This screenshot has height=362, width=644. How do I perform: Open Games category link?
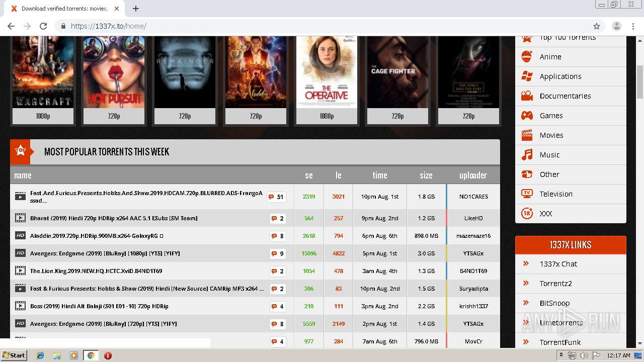[551, 116]
